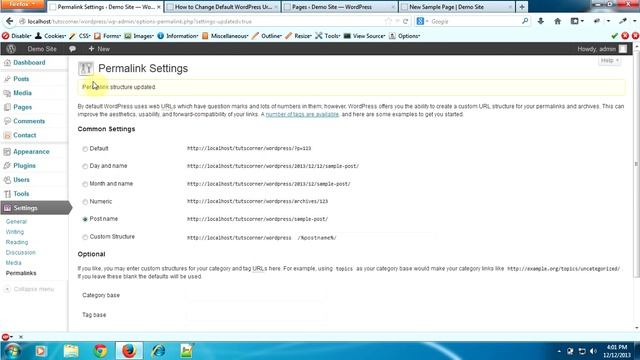This screenshot has height=360, width=640.
Task: Open the Miscellaneous developer toolbar menu
Action: click(x=225, y=36)
